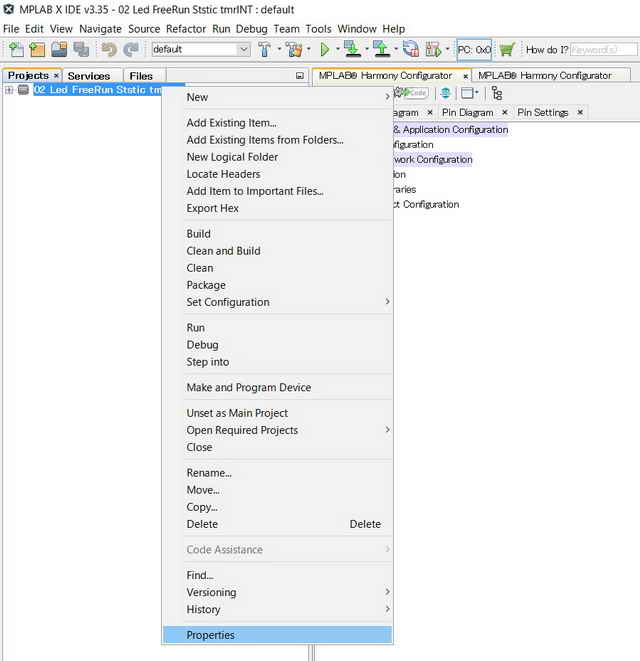The image size is (640, 661).
Task: Open the File menu
Action: pyautogui.click(x=11, y=29)
